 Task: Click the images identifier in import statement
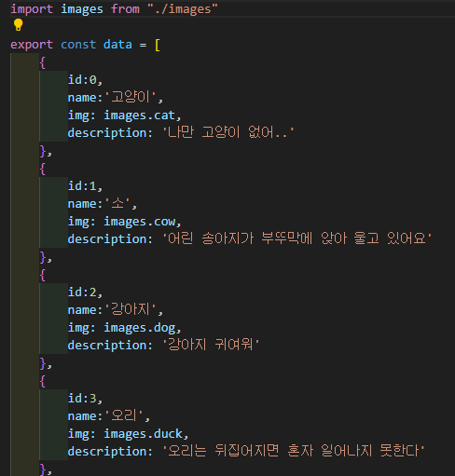[x=82, y=9]
